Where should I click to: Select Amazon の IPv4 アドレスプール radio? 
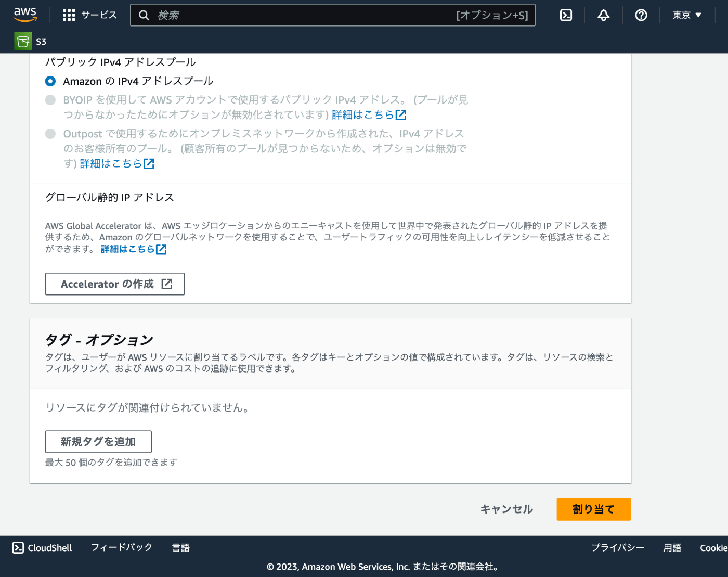coord(50,81)
